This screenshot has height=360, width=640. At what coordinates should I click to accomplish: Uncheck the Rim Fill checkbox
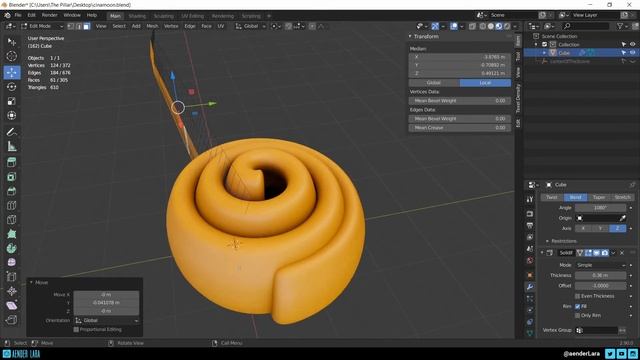coord(578,306)
